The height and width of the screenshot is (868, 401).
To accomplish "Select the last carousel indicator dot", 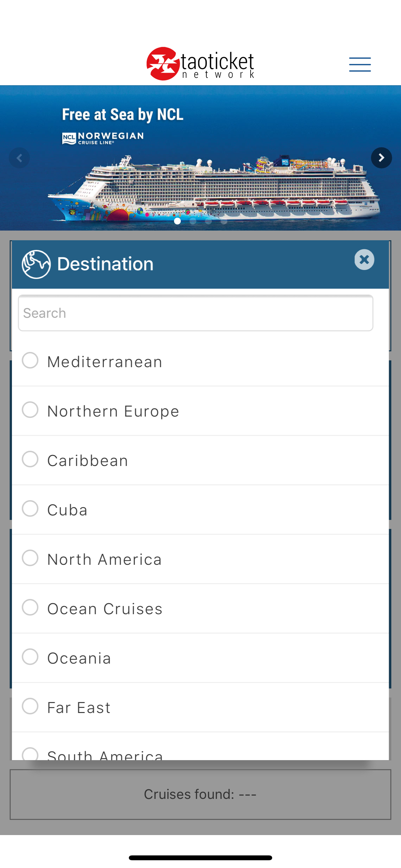I will (x=224, y=221).
